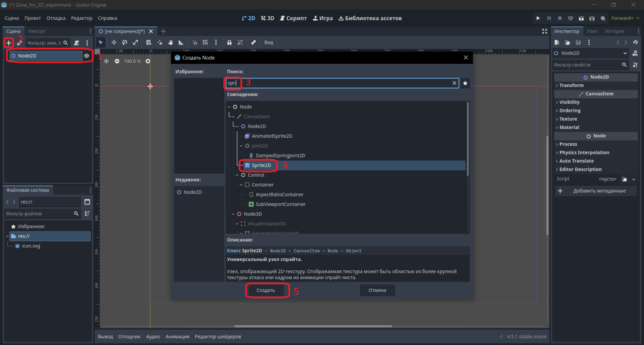644x345 pixels.
Task: Expand the Physics Interpolation section
Action: (596, 152)
